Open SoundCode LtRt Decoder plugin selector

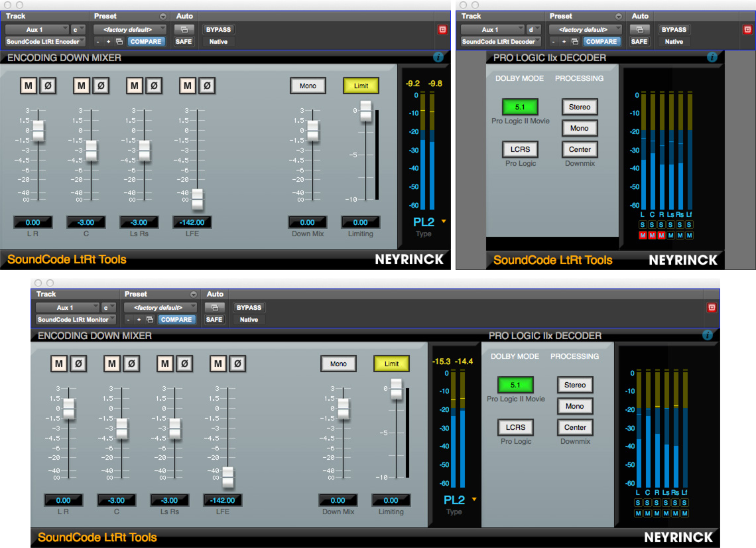click(501, 42)
